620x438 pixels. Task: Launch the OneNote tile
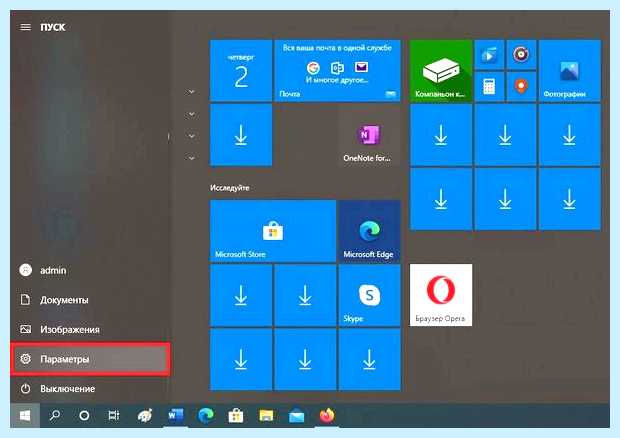pyautogui.click(x=369, y=135)
